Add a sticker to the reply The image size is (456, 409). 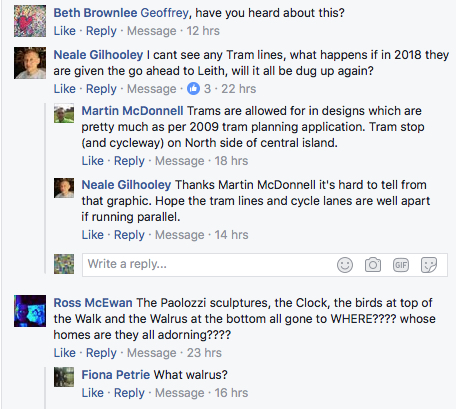[429, 265]
